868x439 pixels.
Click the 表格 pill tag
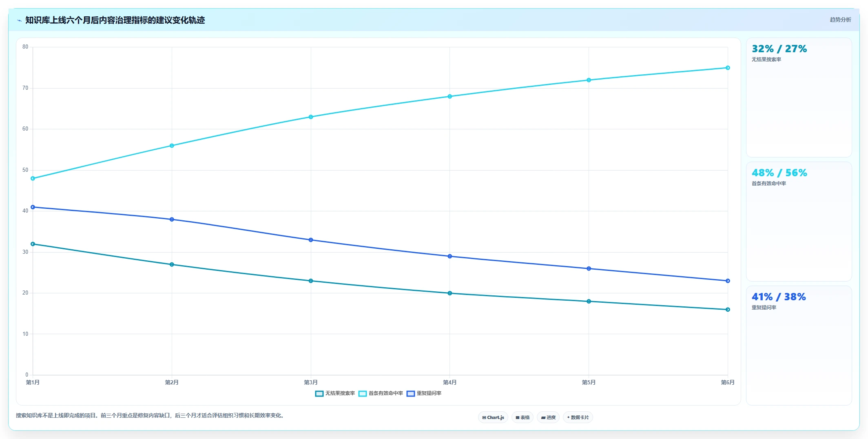point(522,417)
